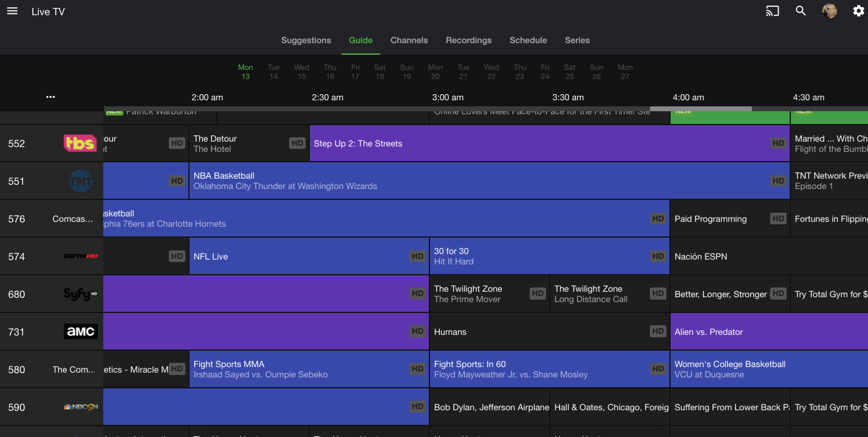The image size is (868, 437).
Task: Open Twilight Zone The Prime Mover
Action: pos(489,294)
